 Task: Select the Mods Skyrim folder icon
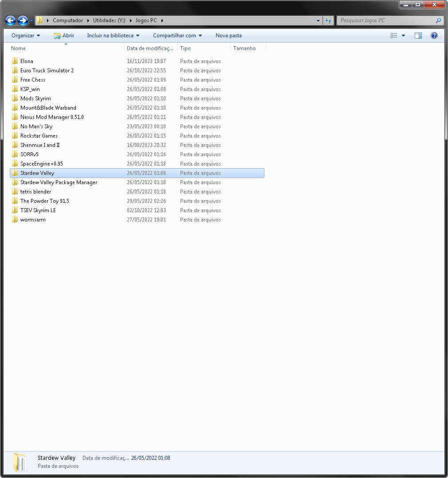[x=15, y=98]
